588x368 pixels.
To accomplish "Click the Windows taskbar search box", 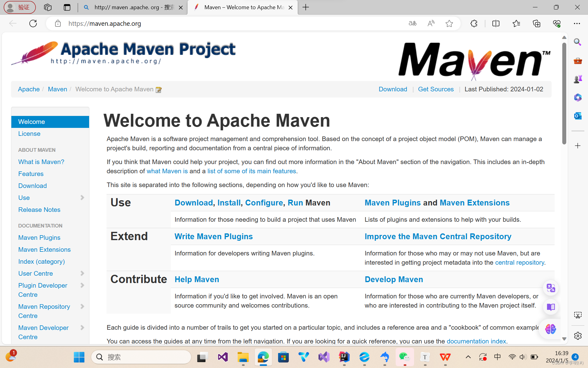I will click(x=141, y=357).
